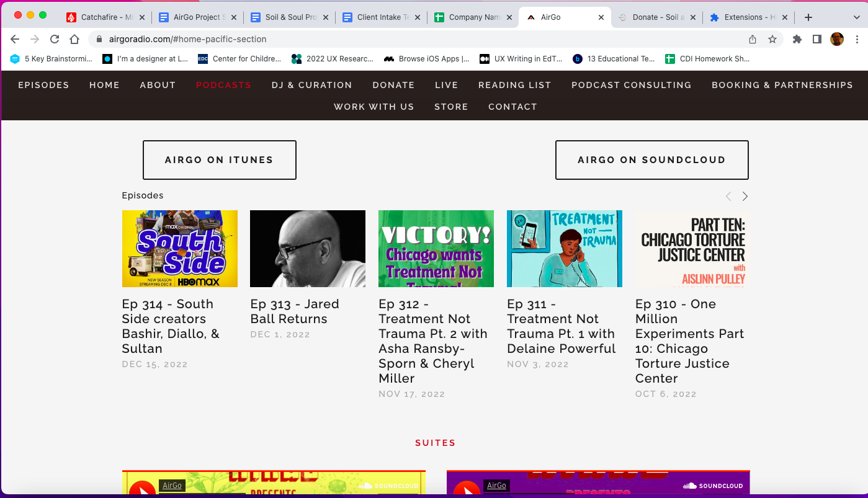Screen dimensions: 868x498
Task: Open the Extensions puzzle icon in the toolbar
Action: coord(797,39)
